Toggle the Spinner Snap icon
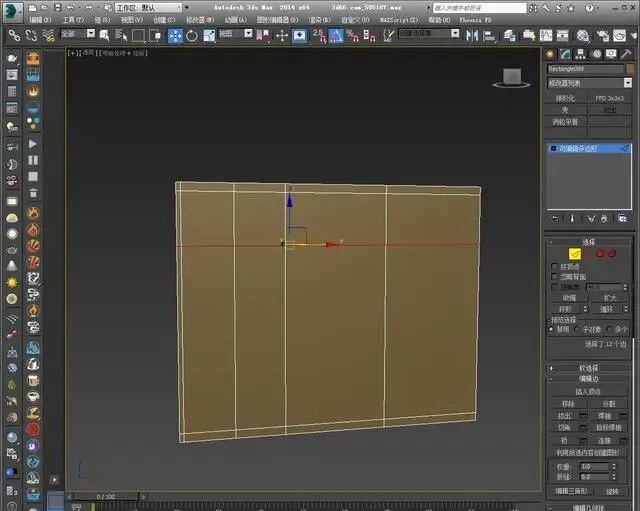Image resolution: width=640 pixels, height=511 pixels. click(x=369, y=36)
